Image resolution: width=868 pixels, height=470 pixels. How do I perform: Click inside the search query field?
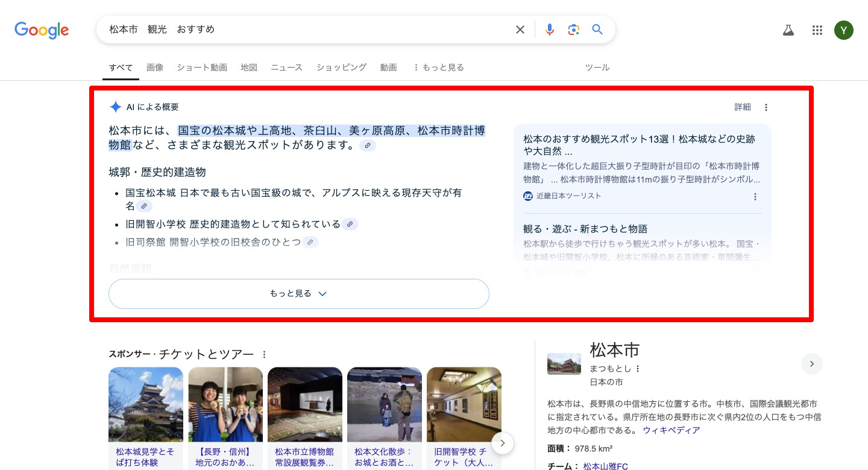pos(307,30)
